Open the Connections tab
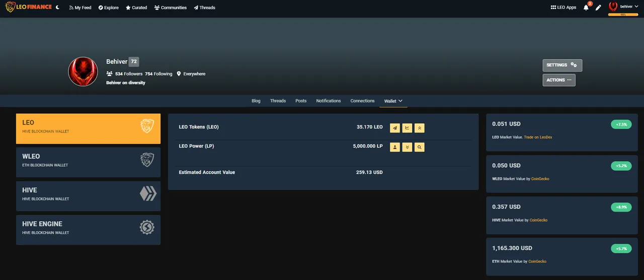The height and width of the screenshot is (280, 644). pos(363,101)
